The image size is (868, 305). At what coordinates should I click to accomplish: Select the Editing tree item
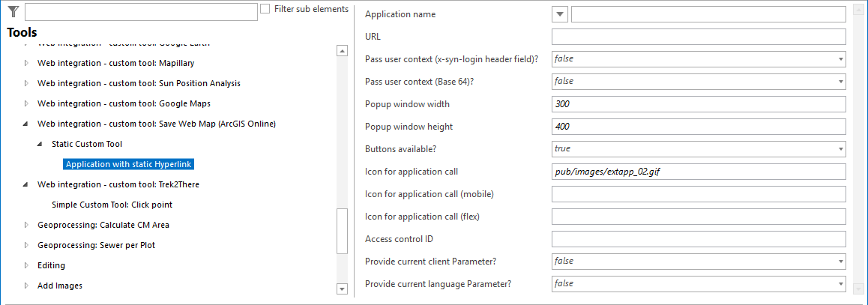point(51,265)
